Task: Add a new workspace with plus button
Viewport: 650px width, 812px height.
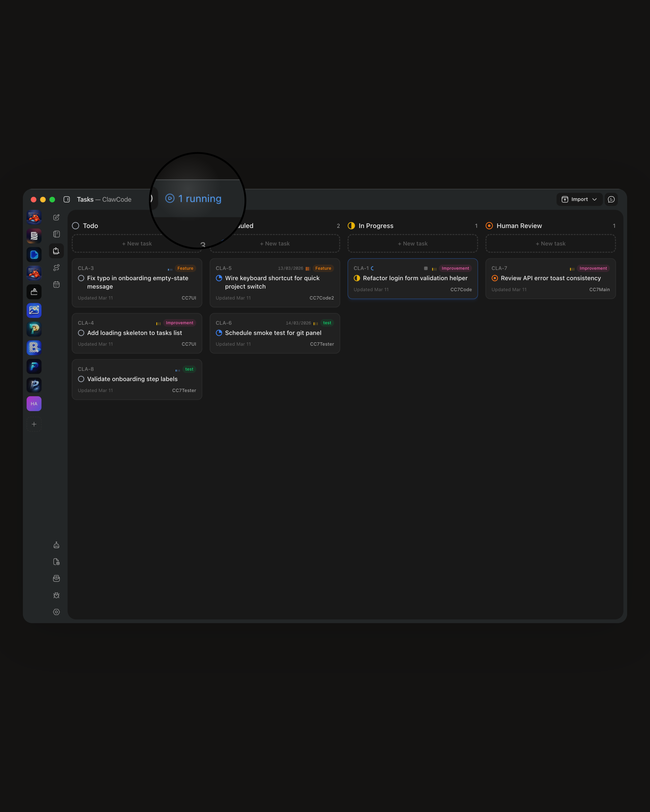Action: pyautogui.click(x=34, y=424)
